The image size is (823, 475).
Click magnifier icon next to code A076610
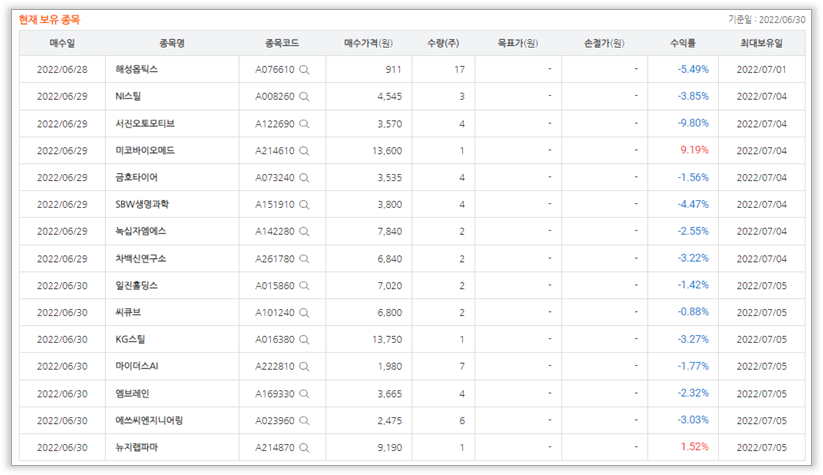304,70
